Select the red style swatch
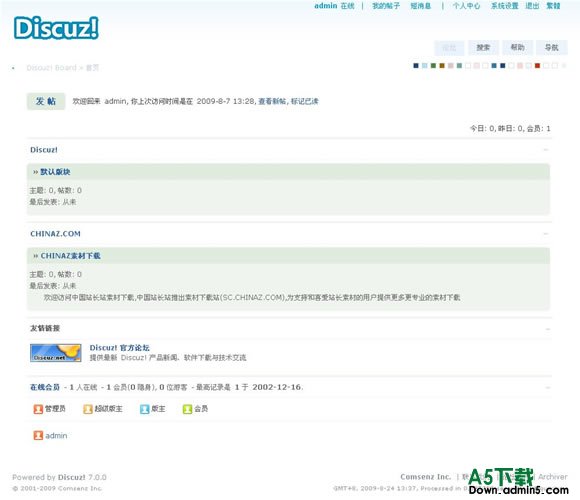This screenshot has height=500, width=580. pyautogui.click(x=537, y=66)
